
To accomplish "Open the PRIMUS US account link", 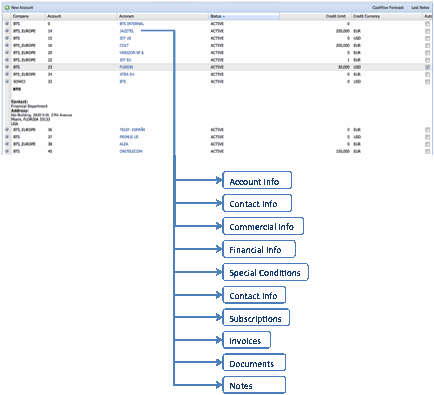I will point(129,137).
